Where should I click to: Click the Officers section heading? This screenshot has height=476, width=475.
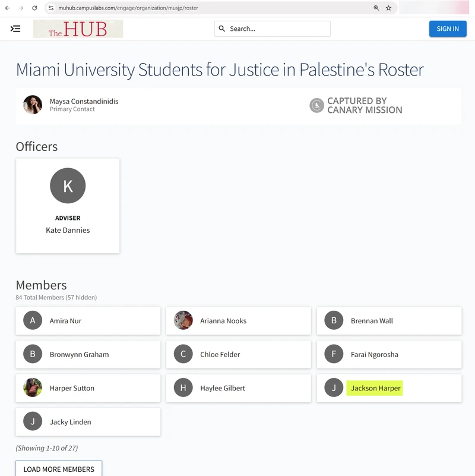tap(37, 147)
